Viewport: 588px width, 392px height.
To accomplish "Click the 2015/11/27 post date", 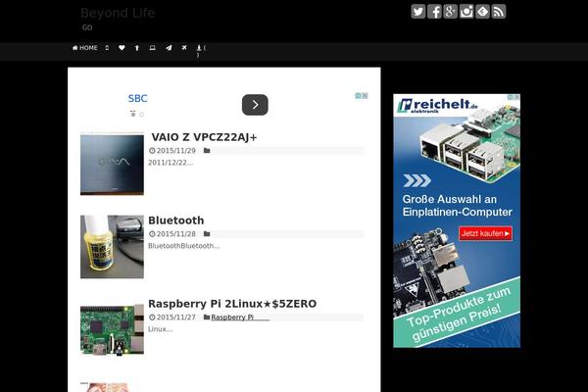I will (x=175, y=317).
